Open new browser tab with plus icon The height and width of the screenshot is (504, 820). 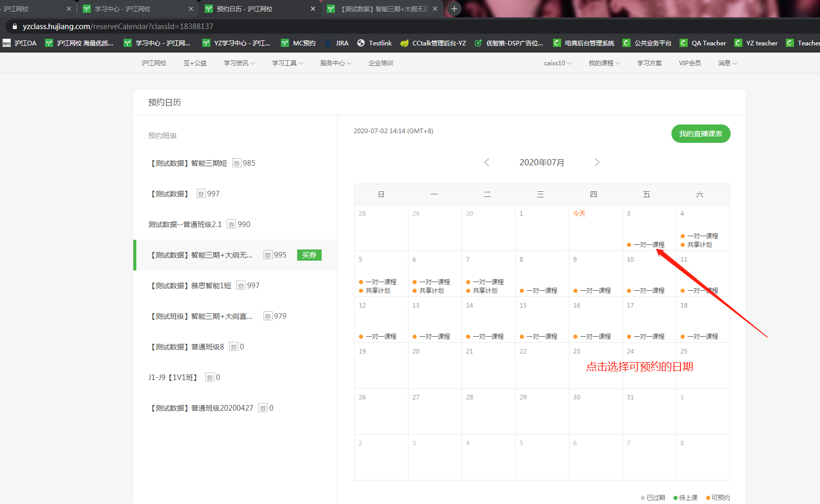(454, 9)
